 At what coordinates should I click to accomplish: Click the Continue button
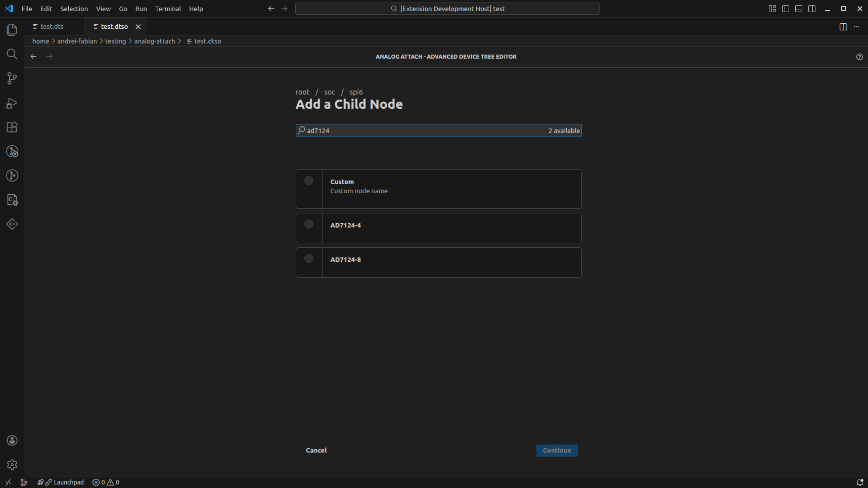(557, 450)
